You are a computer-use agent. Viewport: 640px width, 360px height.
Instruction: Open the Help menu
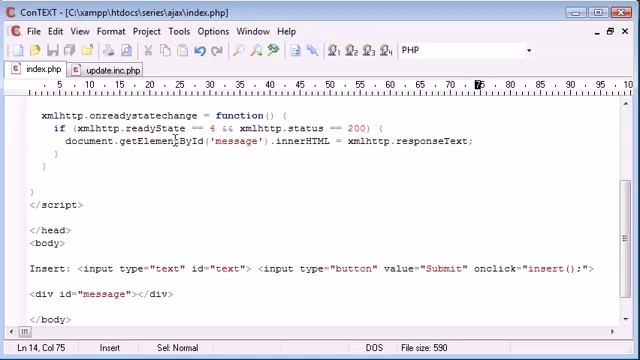(287, 31)
